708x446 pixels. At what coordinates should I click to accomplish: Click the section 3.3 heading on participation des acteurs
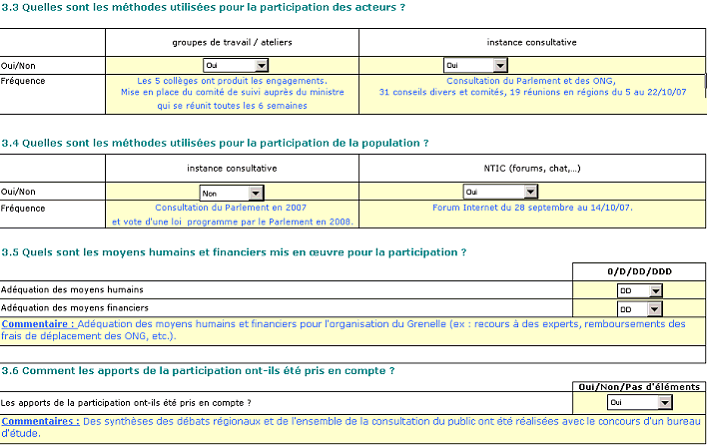(204, 8)
